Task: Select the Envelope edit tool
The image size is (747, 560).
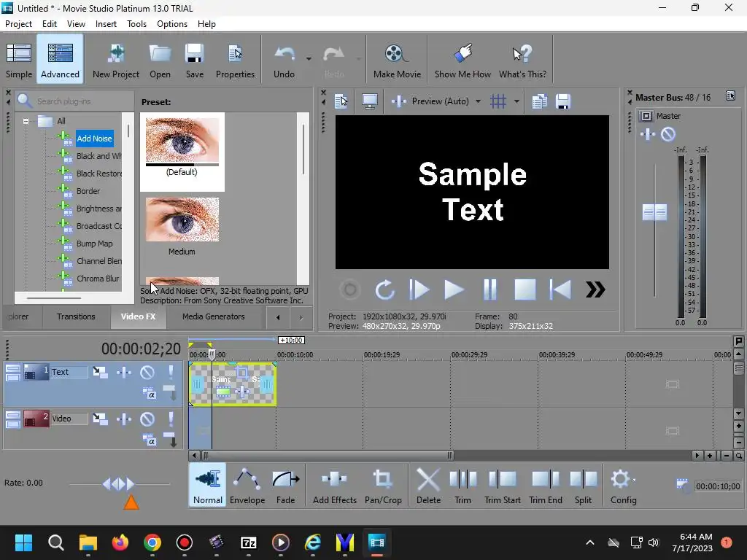Action: [247, 485]
